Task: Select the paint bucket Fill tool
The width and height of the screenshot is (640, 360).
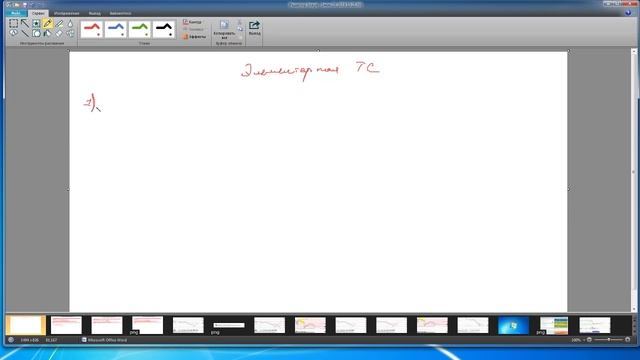Action: coord(48,33)
